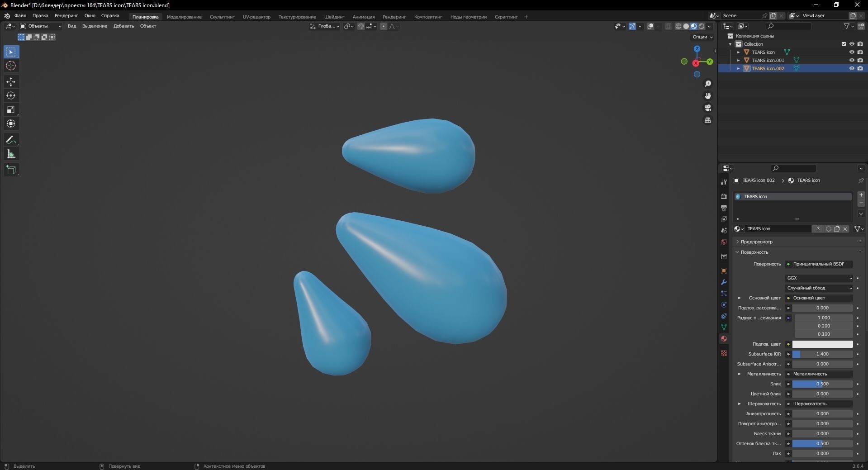Expand TEARS icon.001 tree row
Image resolution: width=868 pixels, height=470 pixels.
(x=739, y=60)
